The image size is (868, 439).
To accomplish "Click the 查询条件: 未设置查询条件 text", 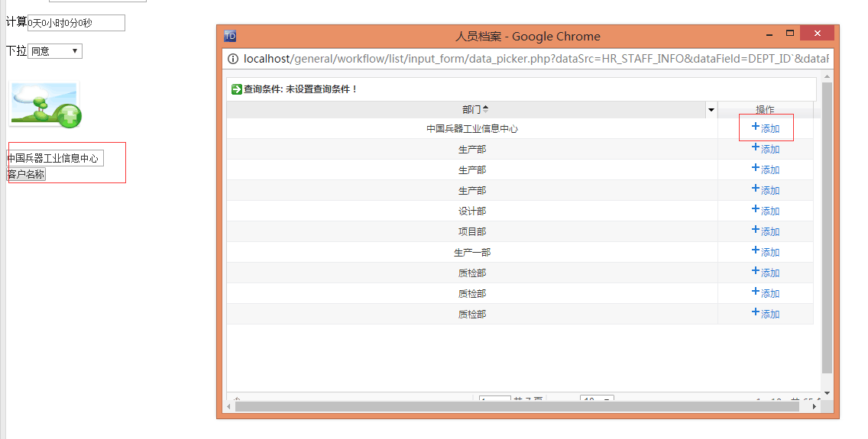I will coord(301,89).
